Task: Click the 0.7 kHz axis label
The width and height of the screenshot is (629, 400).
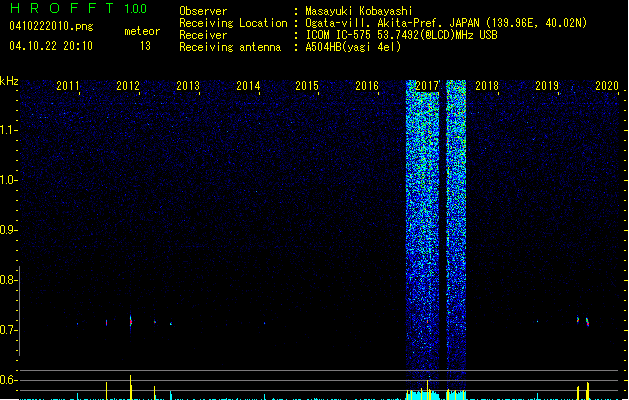Action: 9,330
